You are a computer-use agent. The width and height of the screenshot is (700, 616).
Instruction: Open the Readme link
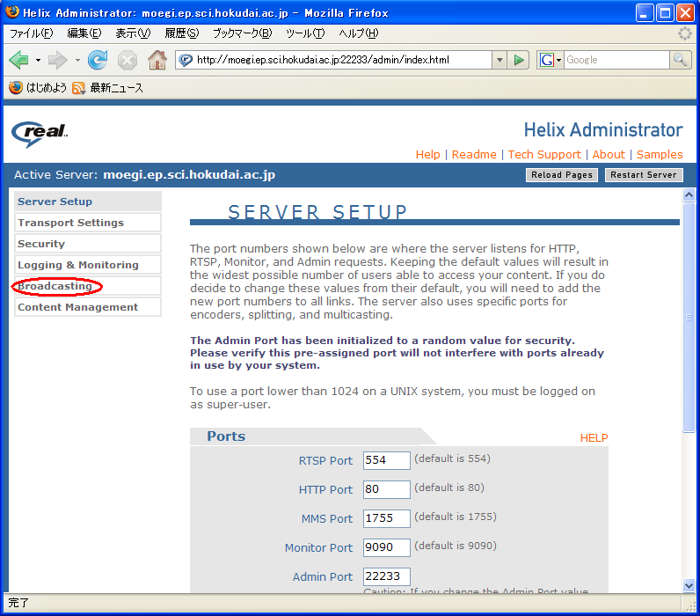[x=474, y=155]
